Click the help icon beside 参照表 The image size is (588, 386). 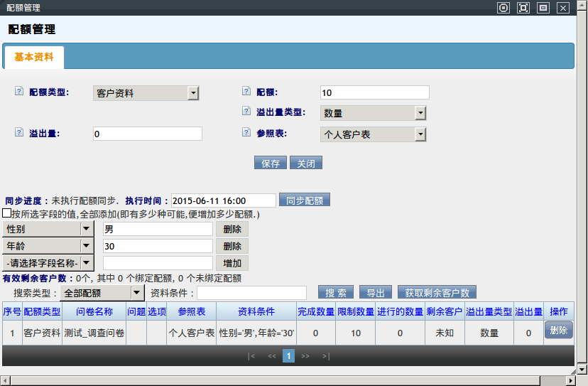(x=246, y=132)
